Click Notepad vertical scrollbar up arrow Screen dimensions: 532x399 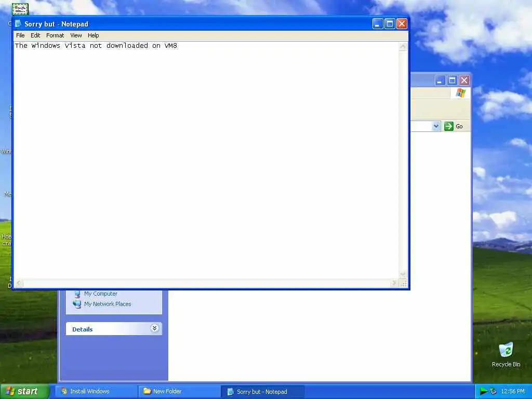pos(403,46)
